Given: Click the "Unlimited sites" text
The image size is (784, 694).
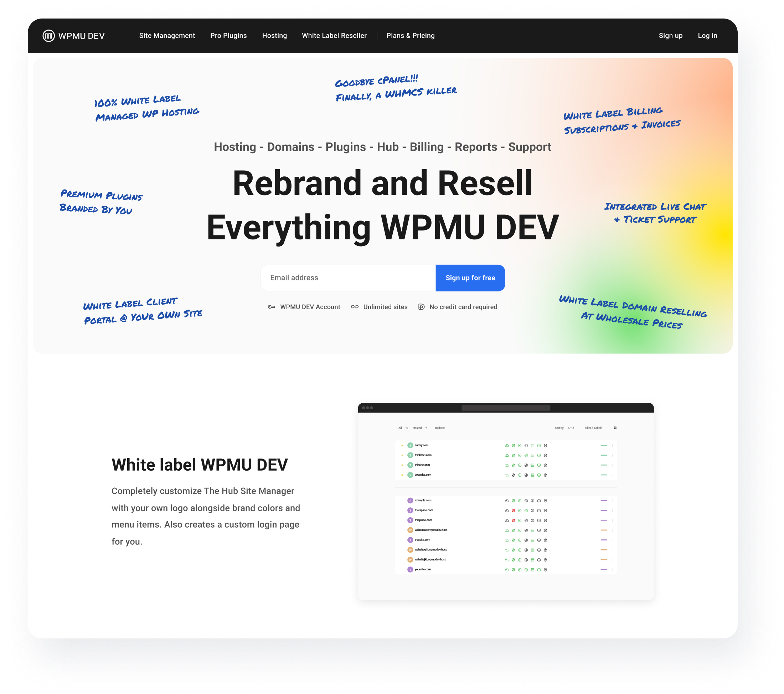Looking at the screenshot, I should (x=386, y=307).
